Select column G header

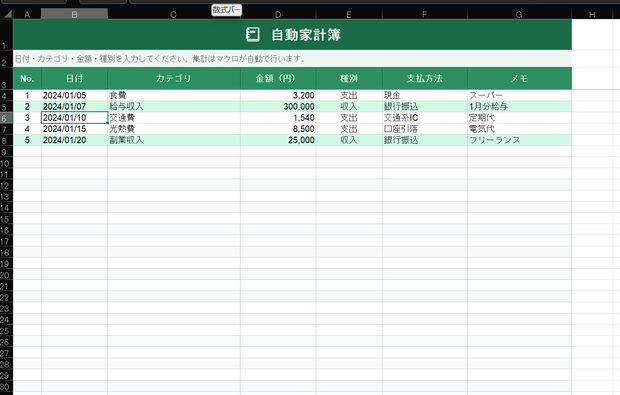click(x=519, y=15)
